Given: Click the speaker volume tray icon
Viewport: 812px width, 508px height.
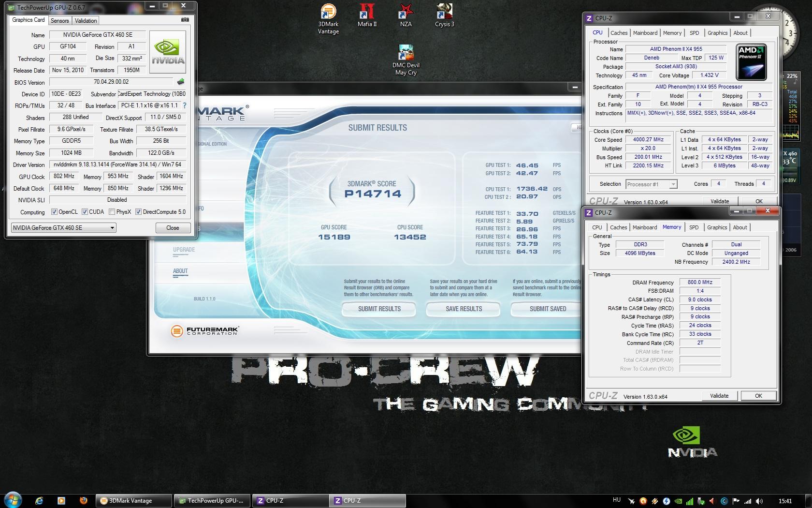Looking at the screenshot, I should click(759, 501).
